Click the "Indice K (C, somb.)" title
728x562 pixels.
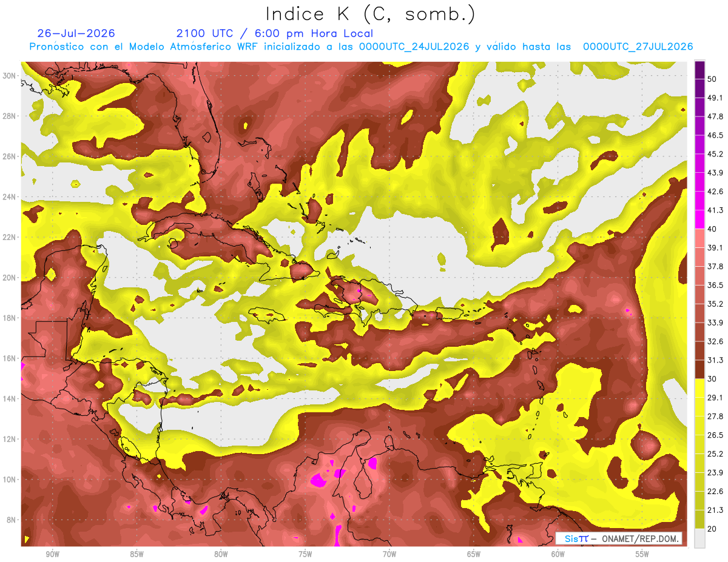tap(371, 14)
